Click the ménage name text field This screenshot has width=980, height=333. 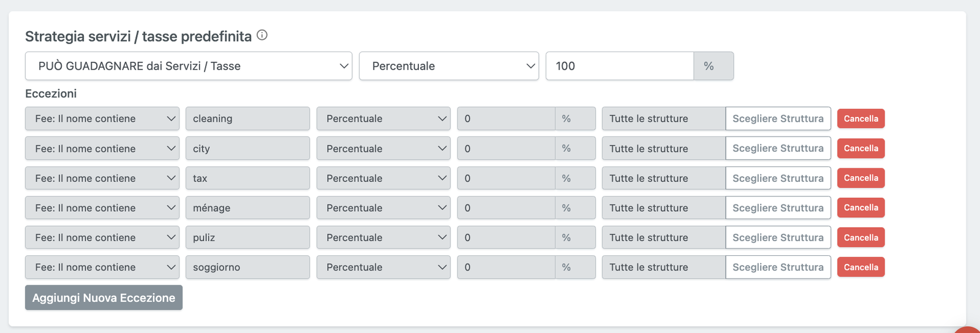click(247, 208)
